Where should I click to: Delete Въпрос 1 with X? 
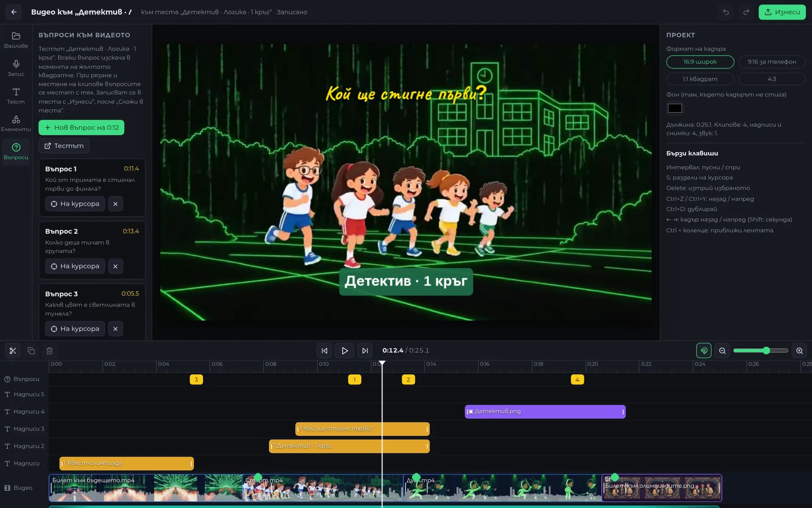[115, 204]
